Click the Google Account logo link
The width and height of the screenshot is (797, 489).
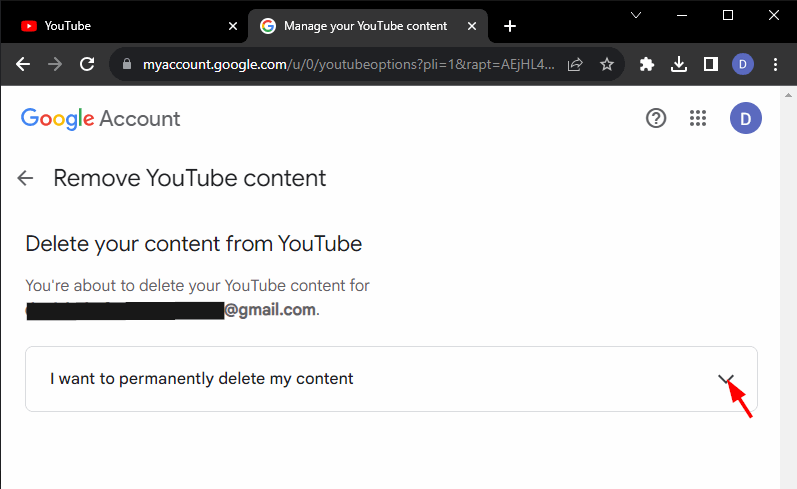tap(101, 119)
